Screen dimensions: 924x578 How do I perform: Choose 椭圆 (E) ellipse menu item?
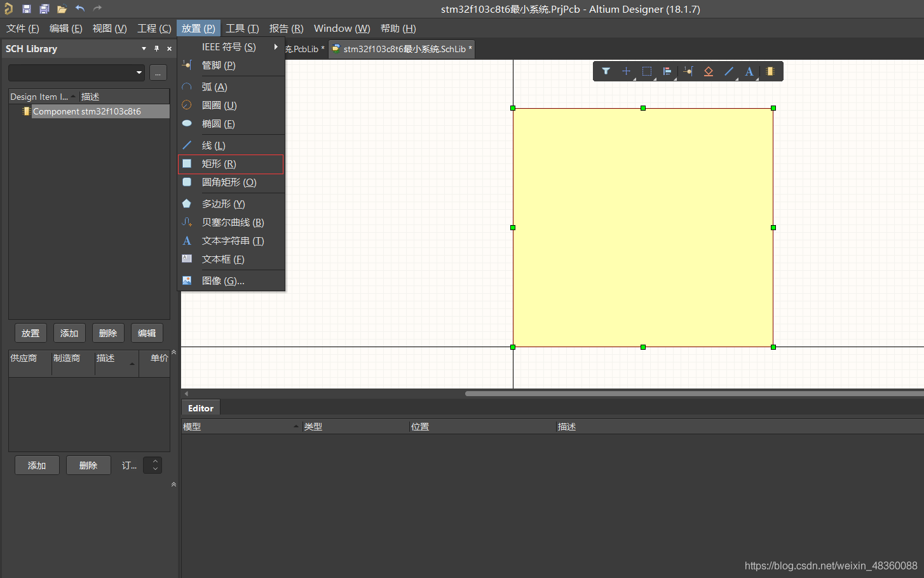[231, 124]
